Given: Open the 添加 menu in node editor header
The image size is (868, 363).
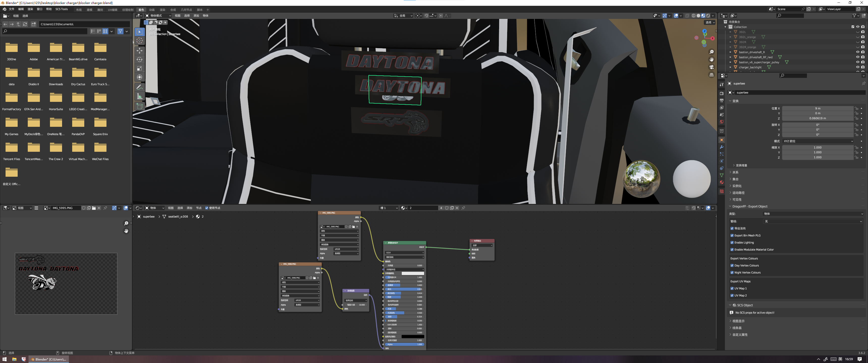Looking at the screenshot, I should (x=189, y=208).
